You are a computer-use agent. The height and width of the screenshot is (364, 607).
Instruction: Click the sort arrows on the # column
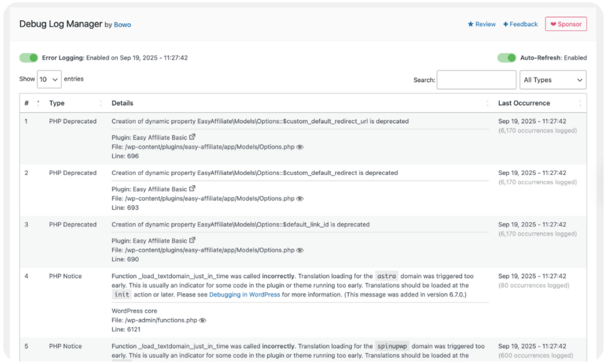click(39, 103)
